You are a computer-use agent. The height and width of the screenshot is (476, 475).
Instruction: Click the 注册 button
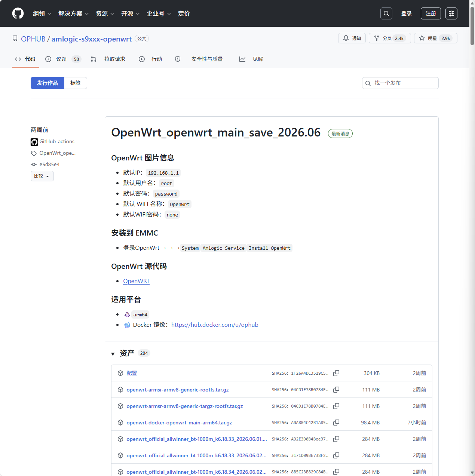point(431,13)
